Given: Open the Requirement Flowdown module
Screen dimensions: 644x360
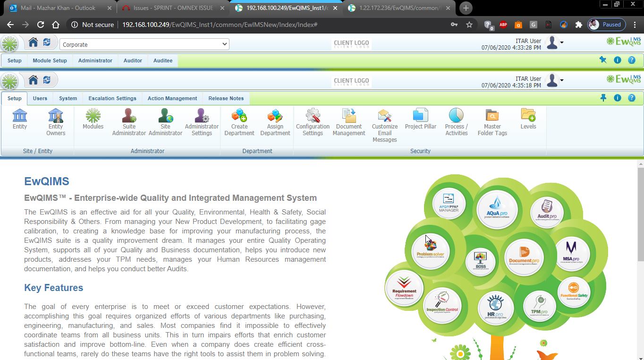Looking at the screenshot, I should [x=405, y=289].
